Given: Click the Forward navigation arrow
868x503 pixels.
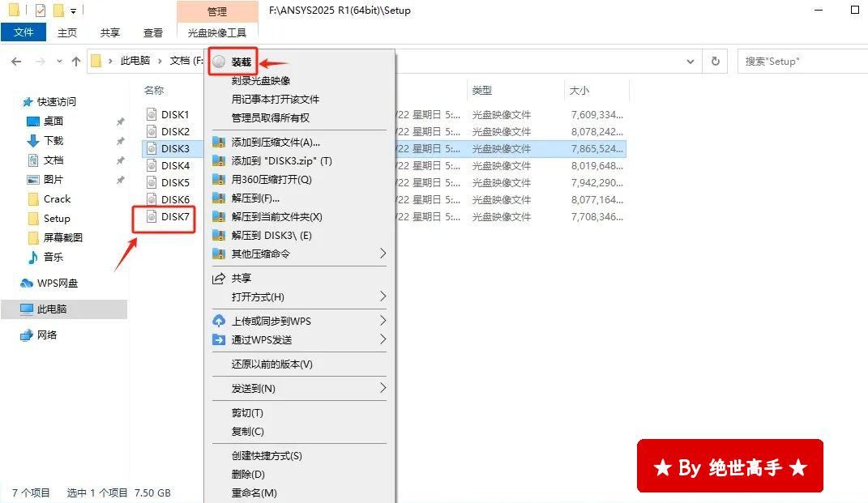Looking at the screenshot, I should point(40,62).
